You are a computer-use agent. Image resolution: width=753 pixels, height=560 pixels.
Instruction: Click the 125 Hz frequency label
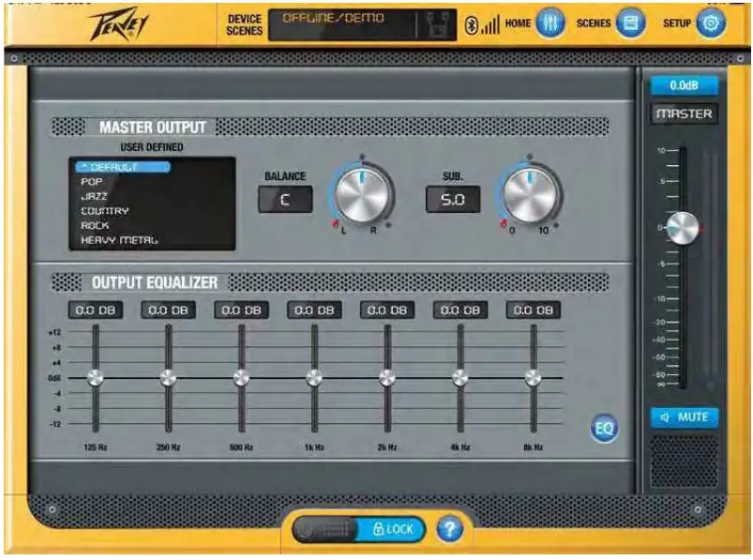click(x=95, y=447)
